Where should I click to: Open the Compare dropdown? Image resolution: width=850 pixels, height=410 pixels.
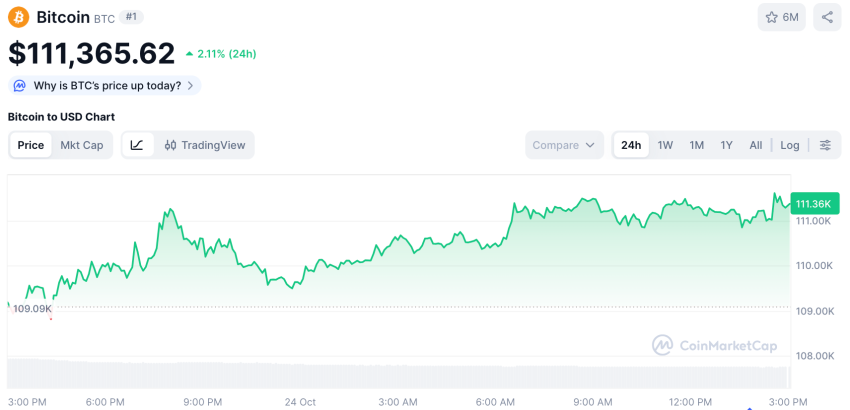click(564, 145)
